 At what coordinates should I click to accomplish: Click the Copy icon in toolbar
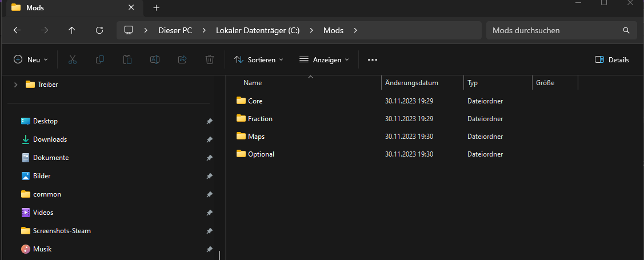(100, 59)
